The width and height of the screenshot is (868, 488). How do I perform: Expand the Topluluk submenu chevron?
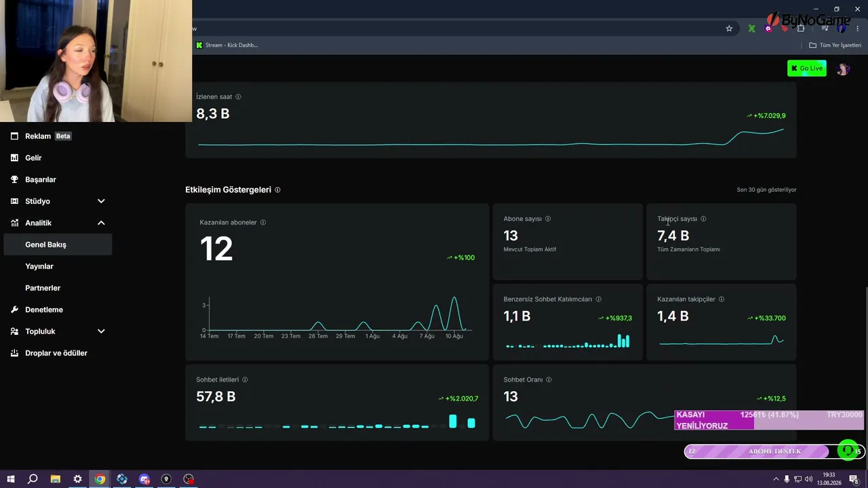pos(101,331)
